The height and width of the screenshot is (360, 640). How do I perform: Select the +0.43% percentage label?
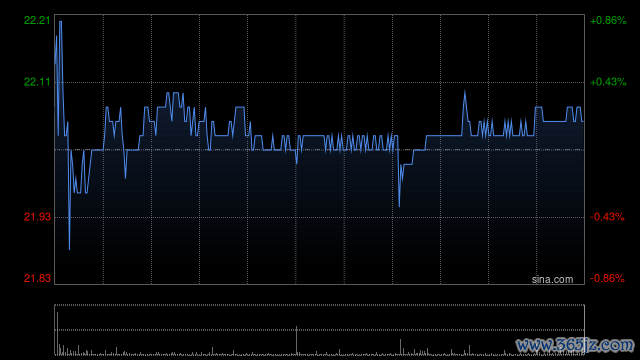point(608,82)
